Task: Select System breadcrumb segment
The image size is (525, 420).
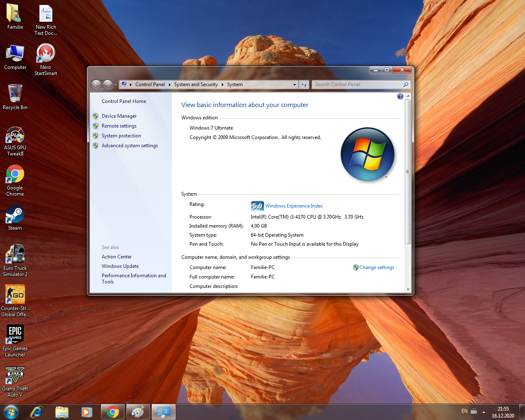Action: [x=235, y=84]
